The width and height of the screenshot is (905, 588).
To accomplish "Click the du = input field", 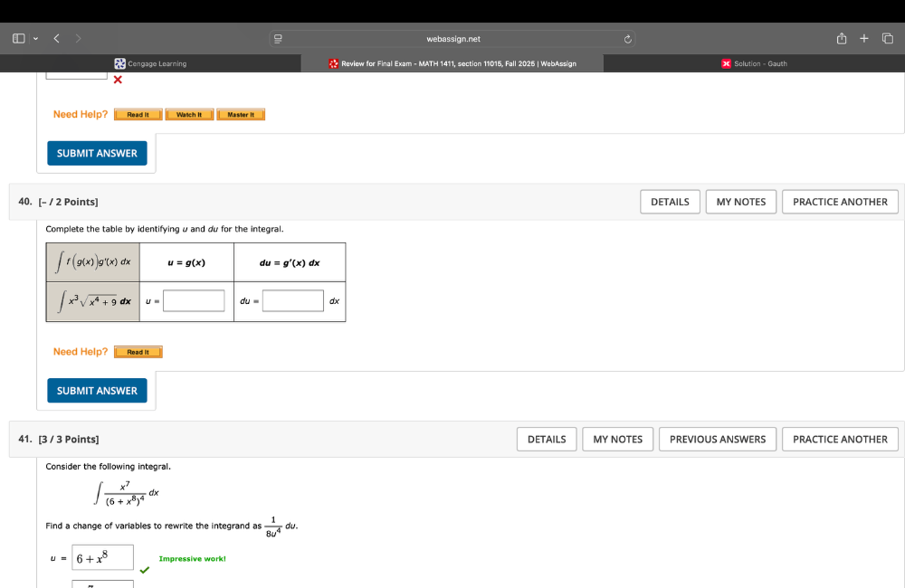I will click(x=293, y=300).
